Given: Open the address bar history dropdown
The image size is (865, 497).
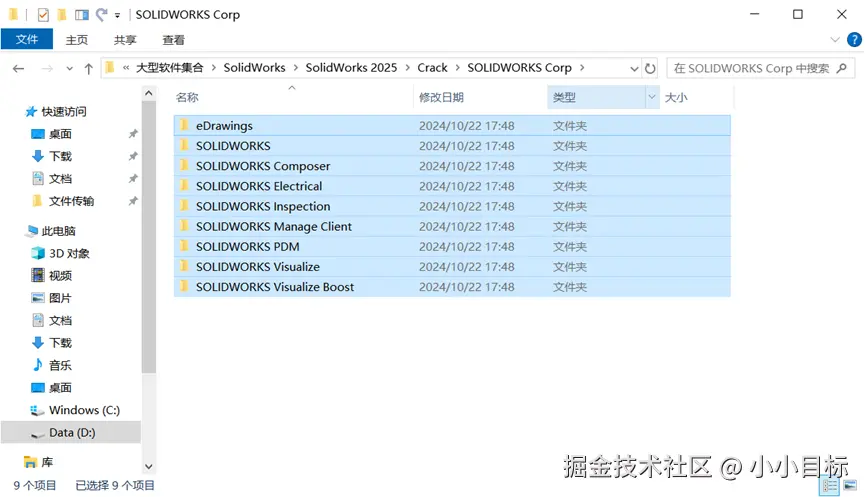Looking at the screenshot, I should click(634, 68).
